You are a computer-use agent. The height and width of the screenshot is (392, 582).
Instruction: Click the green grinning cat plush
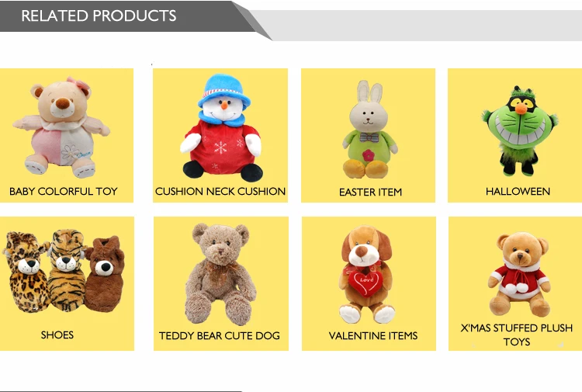point(519,131)
